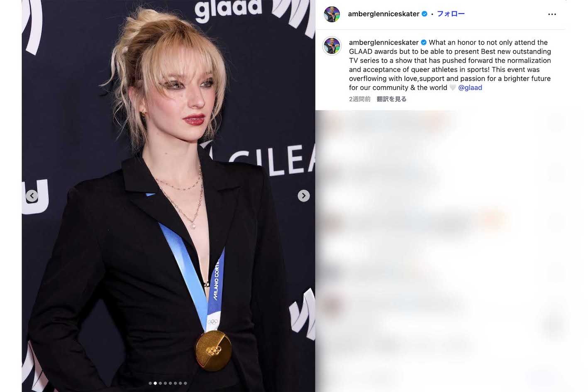Go back to the previous carousel photo

32,195
